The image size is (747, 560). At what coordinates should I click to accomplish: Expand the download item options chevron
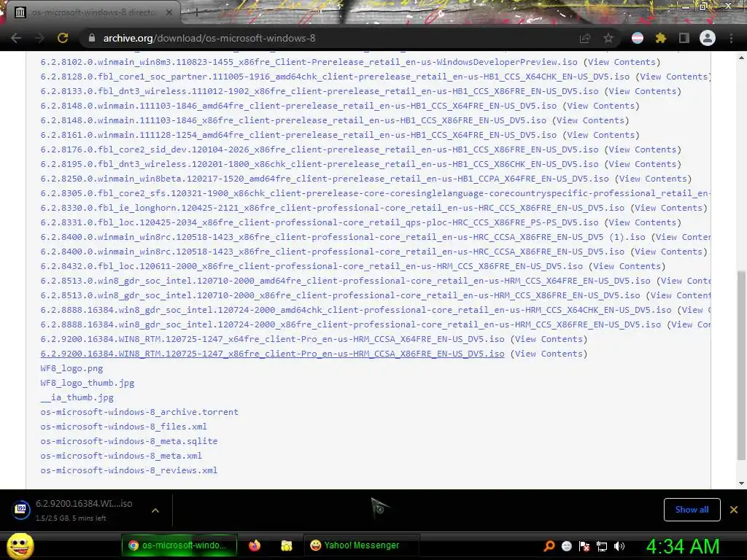[x=155, y=510]
